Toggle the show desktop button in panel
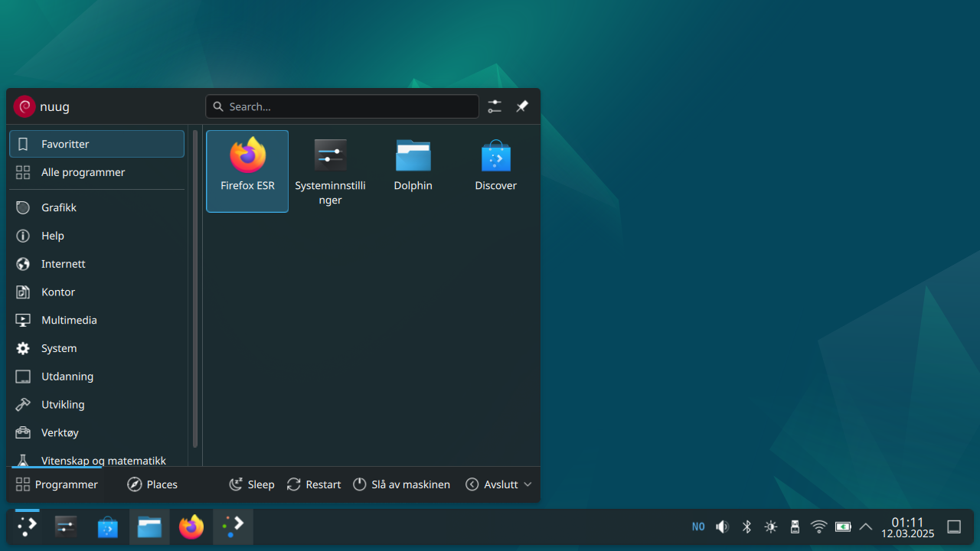Viewport: 980px width, 551px height. pos(954,527)
